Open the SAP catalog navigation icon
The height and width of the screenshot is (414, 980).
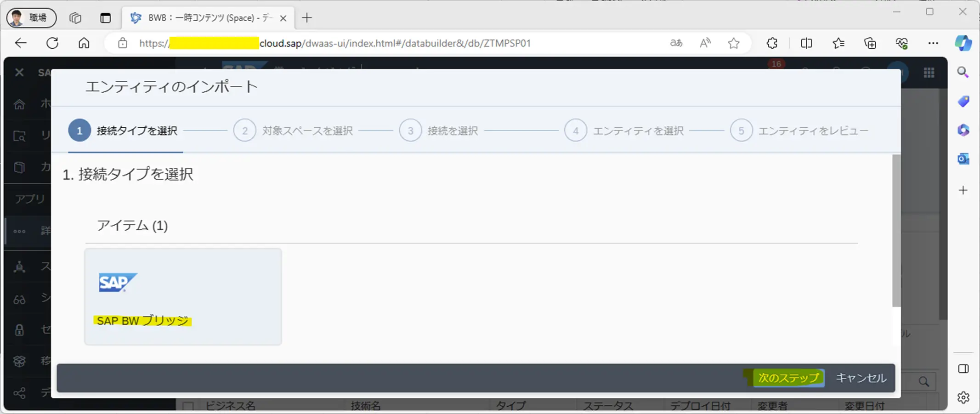pos(19,167)
